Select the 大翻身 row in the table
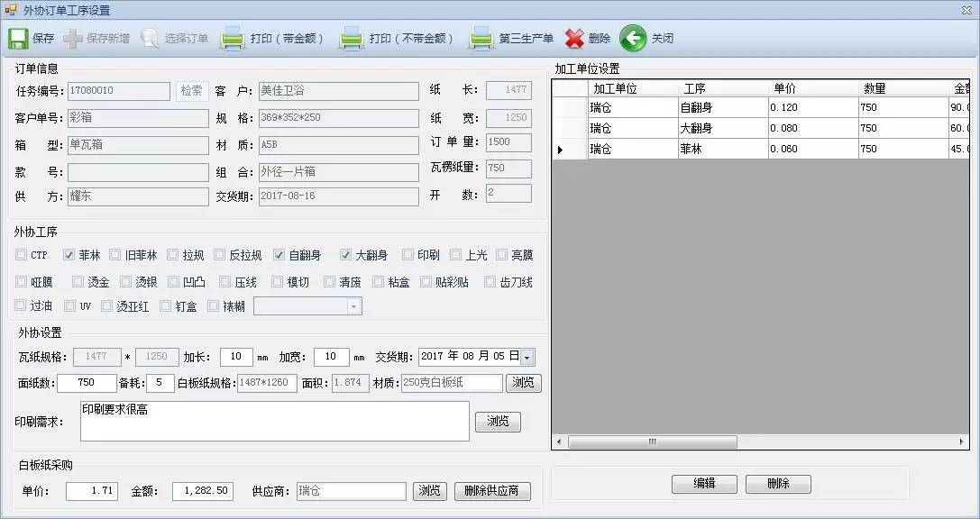The image size is (980, 519). 703,128
